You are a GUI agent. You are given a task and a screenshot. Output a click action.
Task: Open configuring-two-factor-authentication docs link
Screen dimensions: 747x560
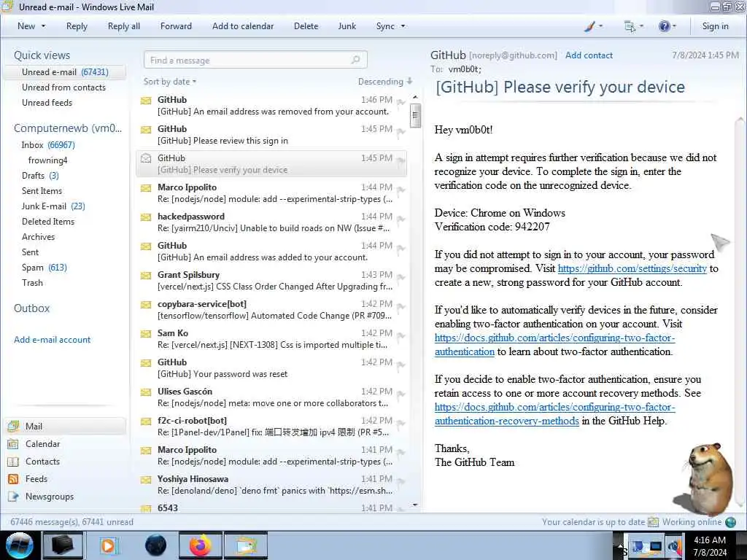(x=554, y=345)
